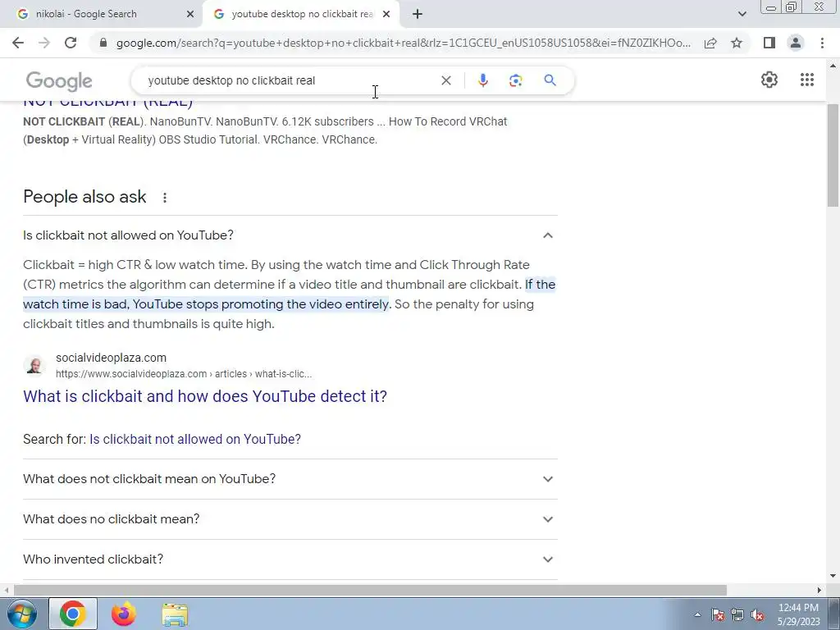840x630 pixels.
Task: Click the Action Center flag icon
Action: click(718, 614)
